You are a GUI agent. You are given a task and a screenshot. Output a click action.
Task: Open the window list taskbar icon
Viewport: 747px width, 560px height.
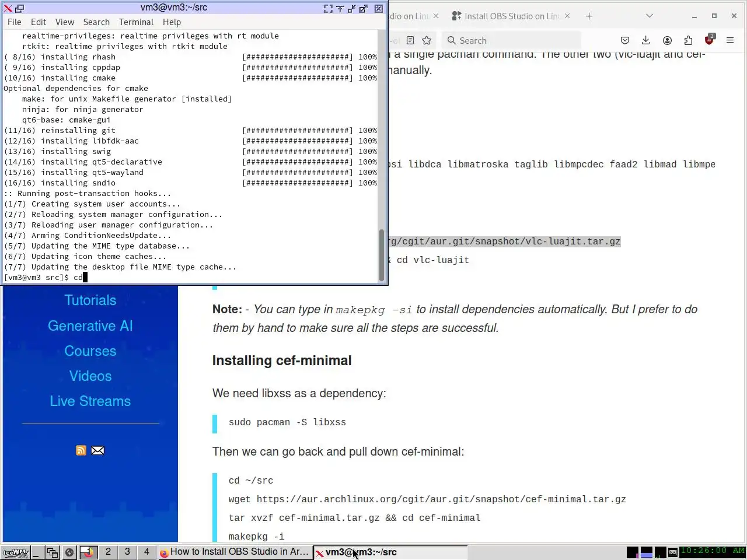52,552
